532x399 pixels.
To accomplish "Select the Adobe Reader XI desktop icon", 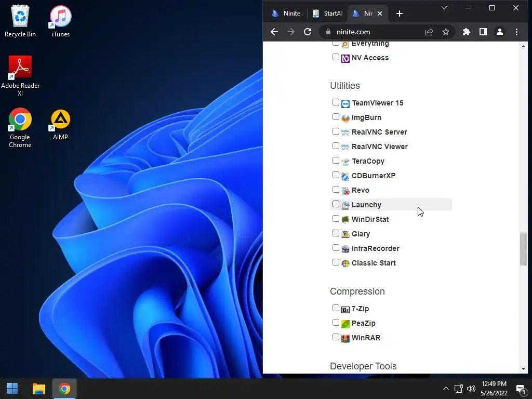I will pyautogui.click(x=20, y=75).
